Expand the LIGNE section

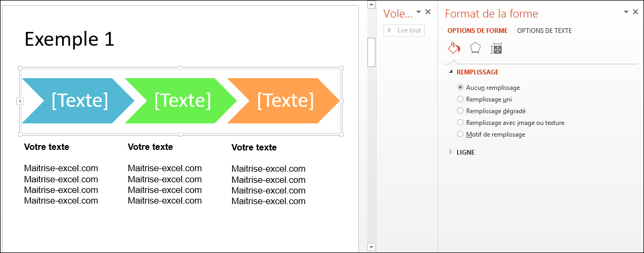click(x=451, y=152)
